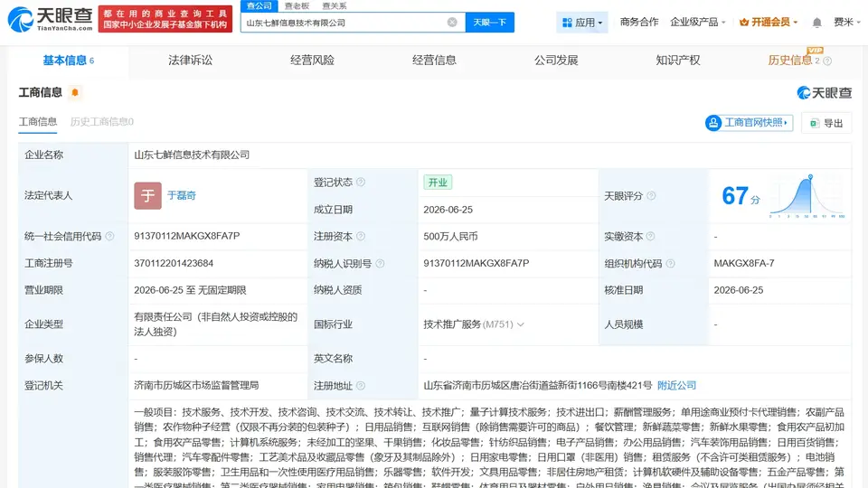Expand the 企业级产品 dropdown
Image resolution: width=868 pixels, height=488 pixels.
coord(697,22)
